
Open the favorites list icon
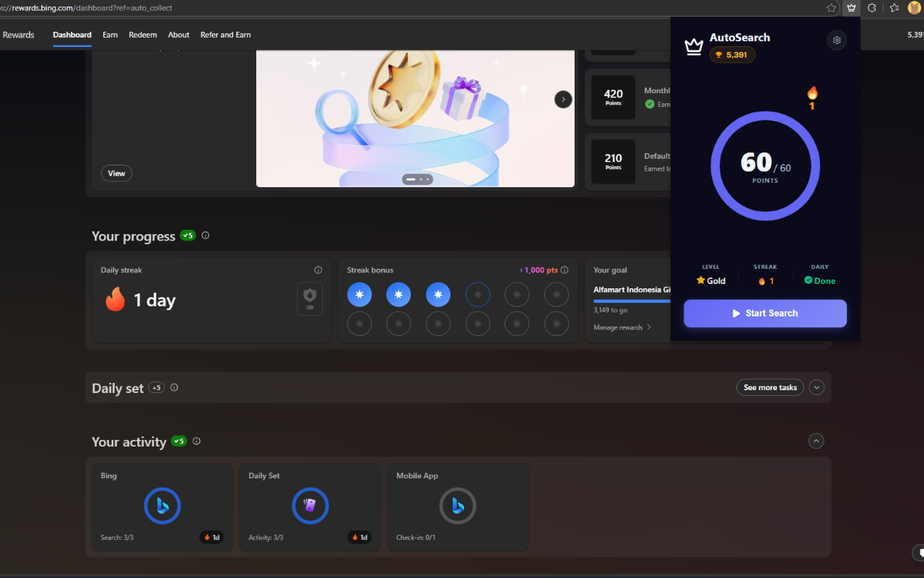(894, 8)
